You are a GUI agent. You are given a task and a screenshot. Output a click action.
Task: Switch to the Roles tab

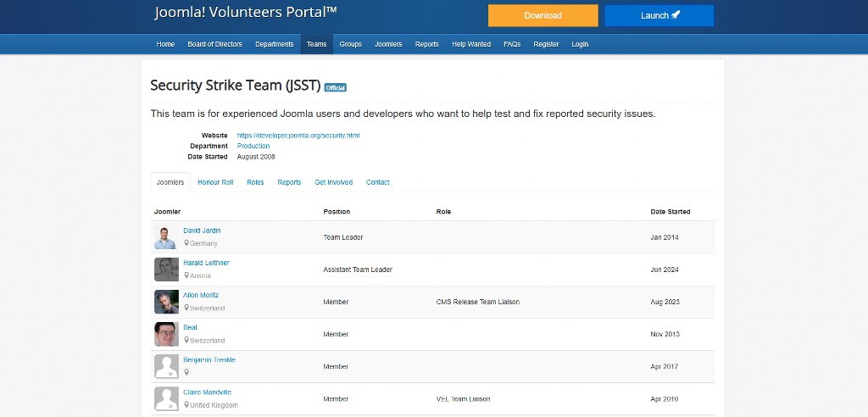tap(255, 182)
